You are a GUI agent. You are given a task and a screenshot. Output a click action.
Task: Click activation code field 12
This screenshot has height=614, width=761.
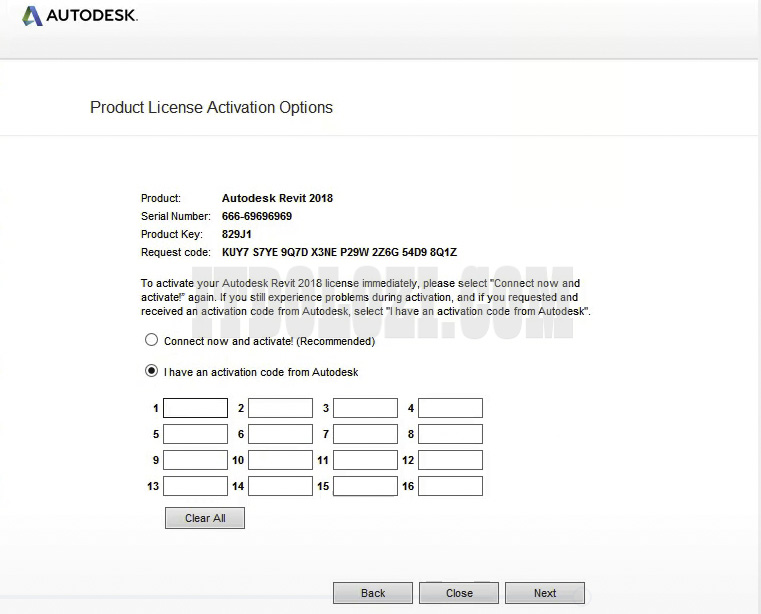tap(450, 460)
